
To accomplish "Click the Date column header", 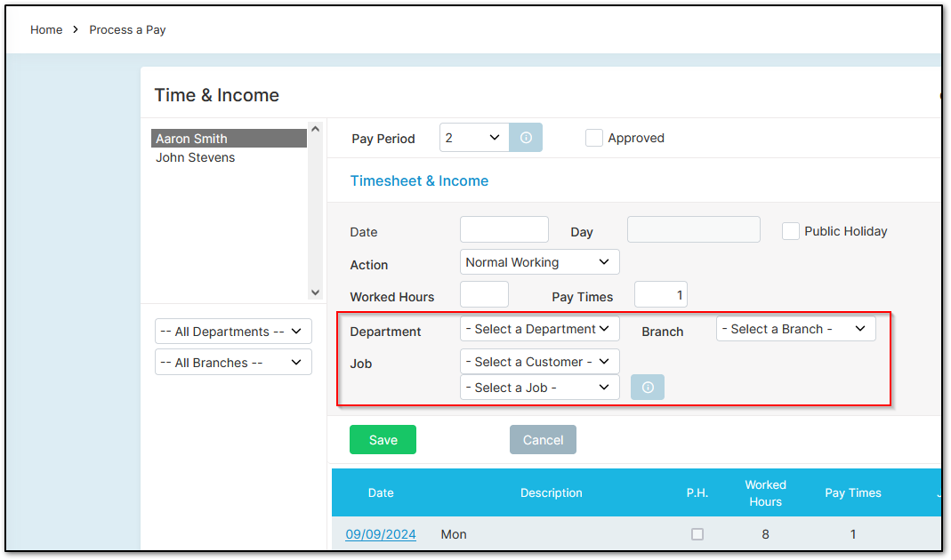I will coord(380,492).
